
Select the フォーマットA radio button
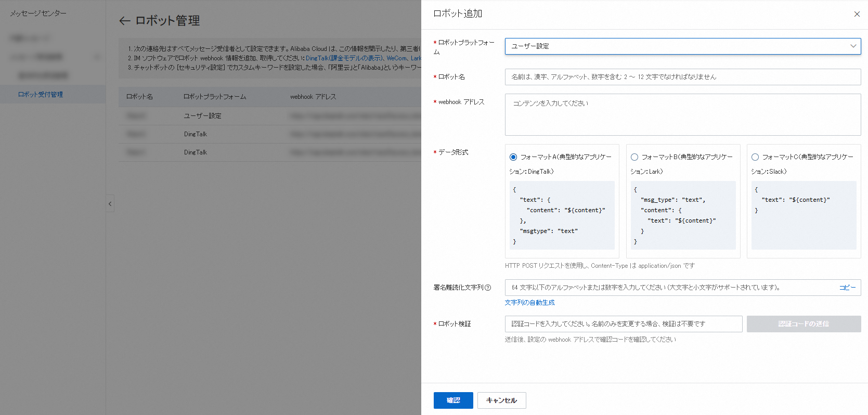[x=513, y=157]
